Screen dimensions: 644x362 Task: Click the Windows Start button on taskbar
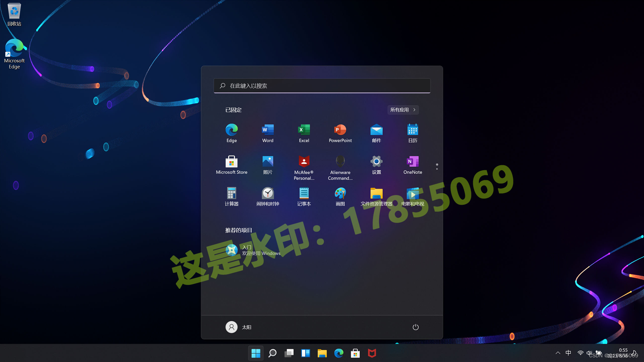tap(256, 353)
